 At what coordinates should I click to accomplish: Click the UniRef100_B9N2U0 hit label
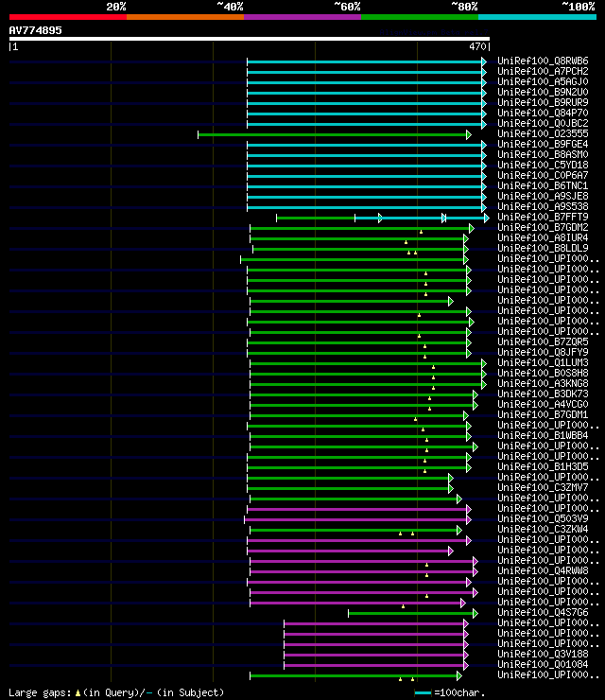click(x=543, y=92)
